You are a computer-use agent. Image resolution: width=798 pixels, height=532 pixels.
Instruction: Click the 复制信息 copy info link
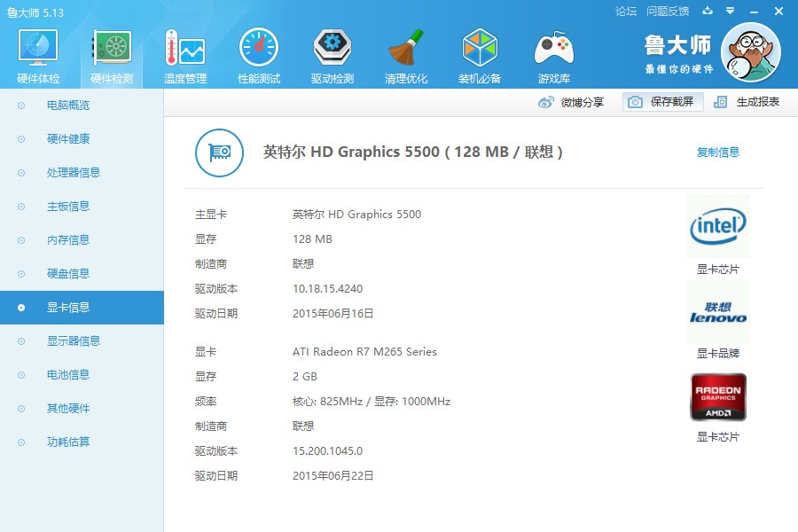[717, 153]
